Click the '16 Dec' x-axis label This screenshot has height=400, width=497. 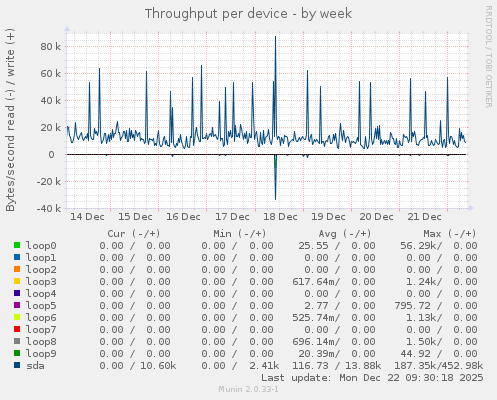183,217
